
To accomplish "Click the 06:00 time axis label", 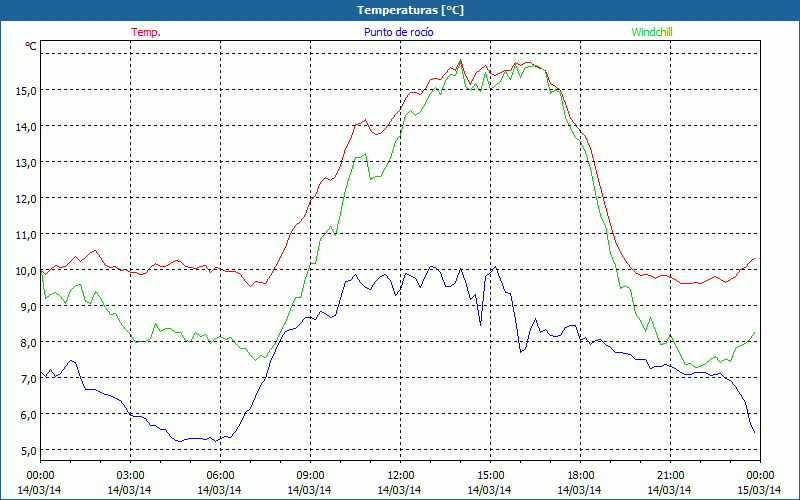I will [x=220, y=476].
